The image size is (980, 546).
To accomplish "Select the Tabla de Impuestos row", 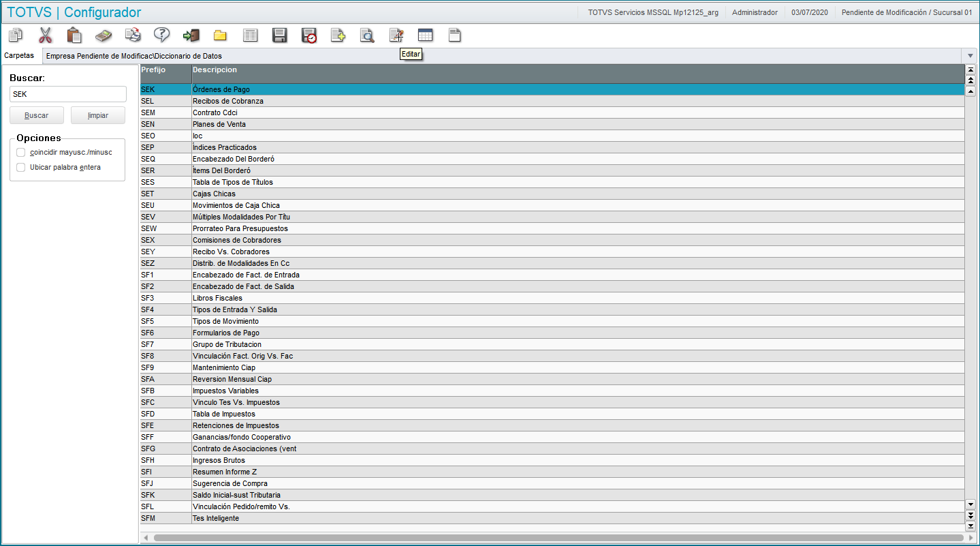I will (552, 414).
